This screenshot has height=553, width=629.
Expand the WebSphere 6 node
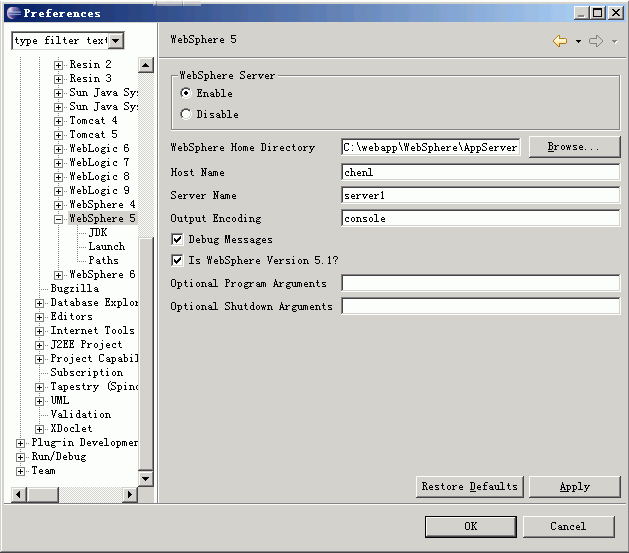pyautogui.click(x=59, y=275)
